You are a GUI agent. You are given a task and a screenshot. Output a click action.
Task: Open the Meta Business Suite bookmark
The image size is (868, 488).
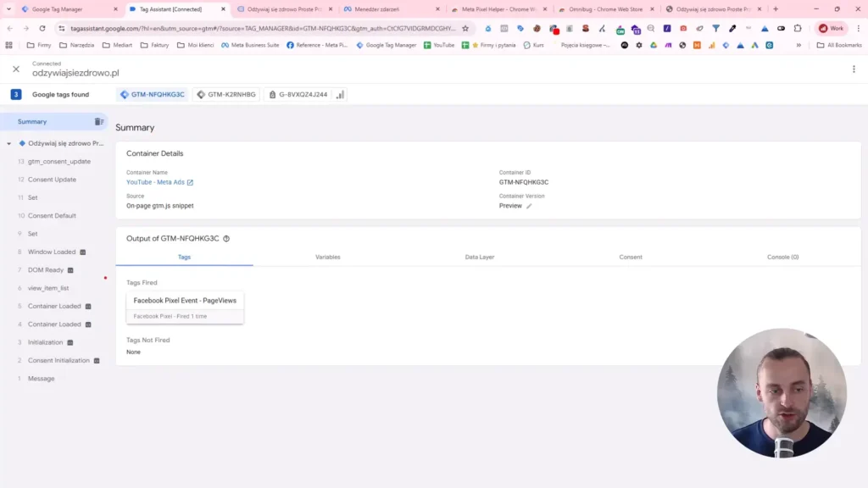250,45
